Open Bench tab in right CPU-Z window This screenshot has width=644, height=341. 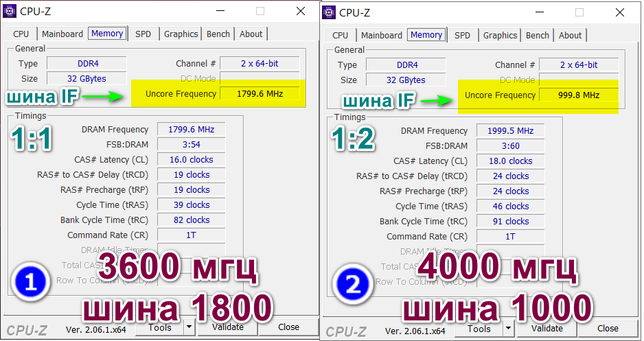(537, 35)
